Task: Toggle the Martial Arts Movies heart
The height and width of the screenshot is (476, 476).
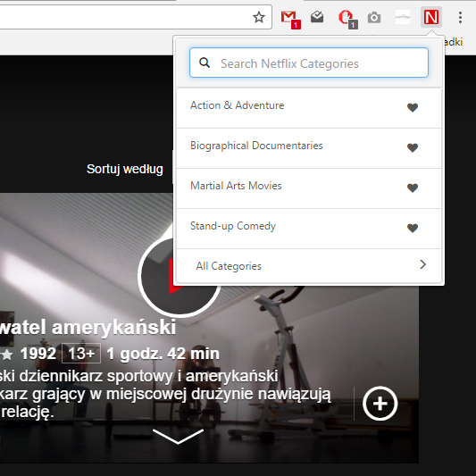Action: click(413, 188)
